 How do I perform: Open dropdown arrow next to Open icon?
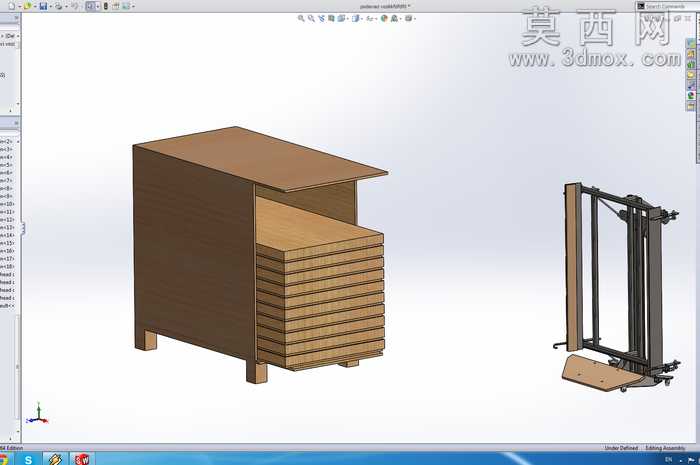point(35,7)
